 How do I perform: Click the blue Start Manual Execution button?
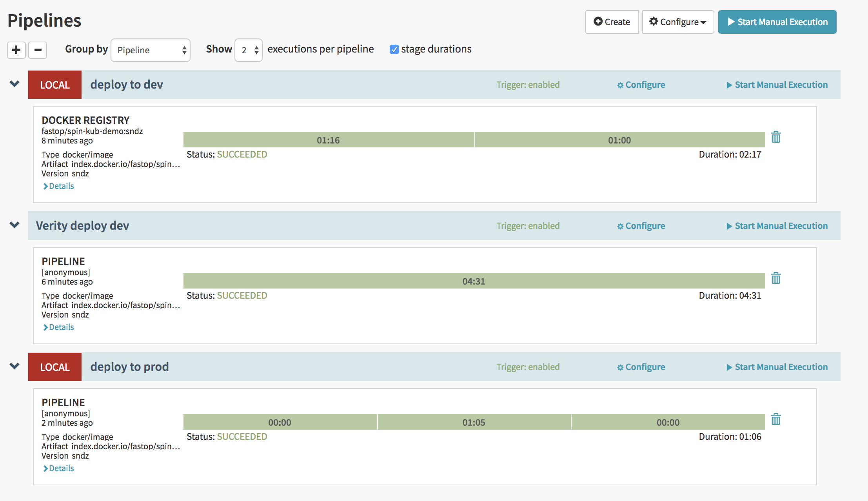(777, 22)
